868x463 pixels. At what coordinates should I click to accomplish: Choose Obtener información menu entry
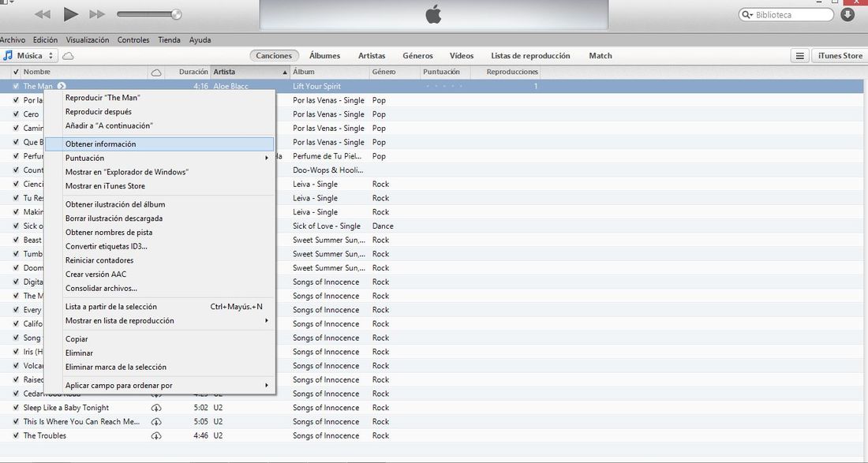tap(159, 144)
